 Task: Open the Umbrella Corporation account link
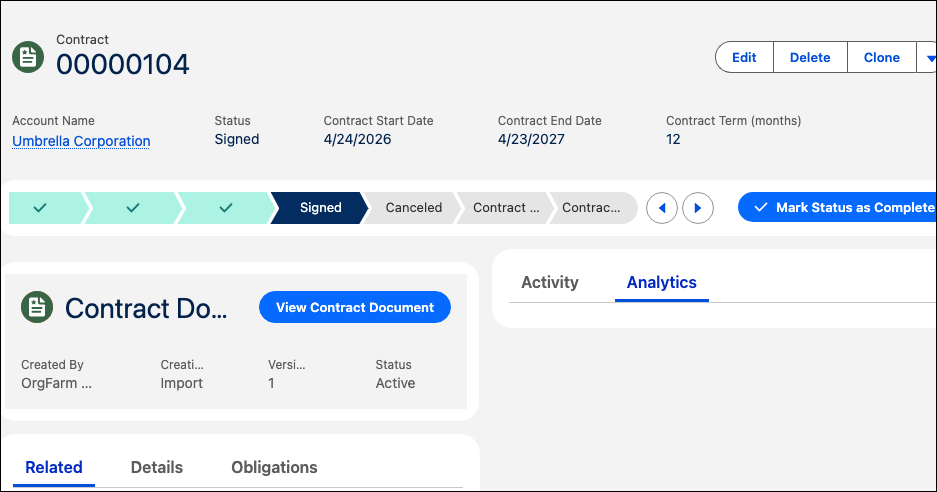coord(81,141)
